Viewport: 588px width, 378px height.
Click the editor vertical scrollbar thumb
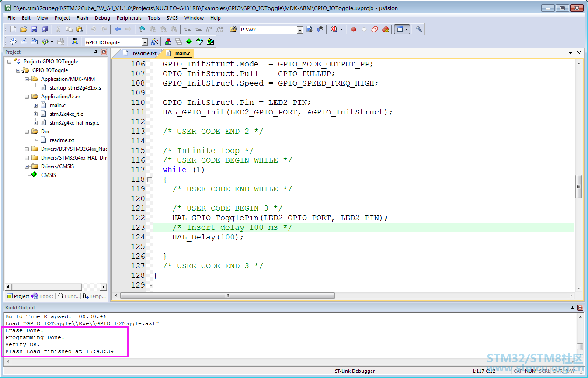point(579,186)
